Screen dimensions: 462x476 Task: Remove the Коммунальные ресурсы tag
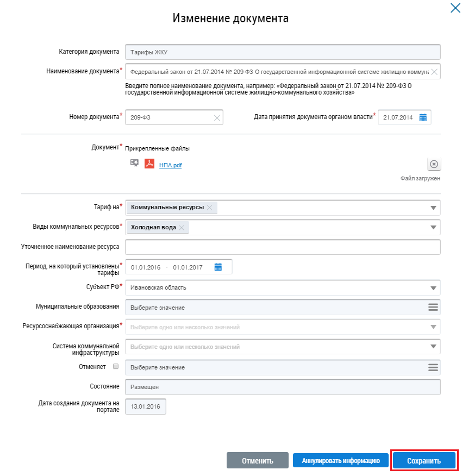coord(210,208)
